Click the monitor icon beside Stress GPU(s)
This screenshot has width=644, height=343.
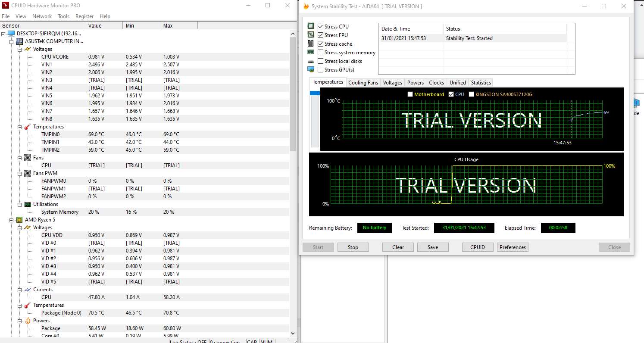(311, 69)
